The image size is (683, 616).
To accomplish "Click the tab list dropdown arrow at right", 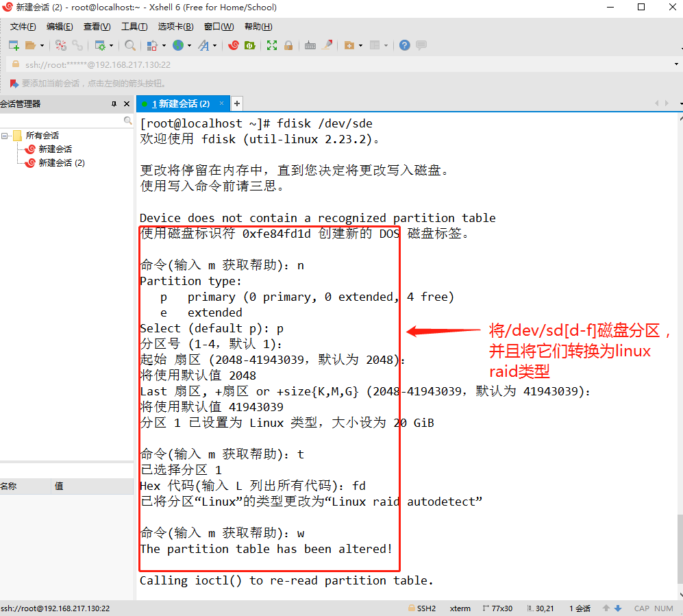I will [x=681, y=103].
